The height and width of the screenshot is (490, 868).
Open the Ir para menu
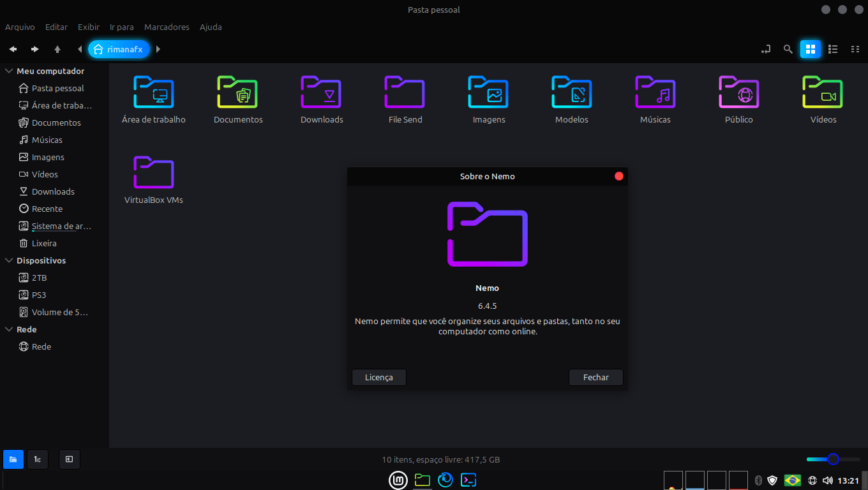pyautogui.click(x=122, y=27)
